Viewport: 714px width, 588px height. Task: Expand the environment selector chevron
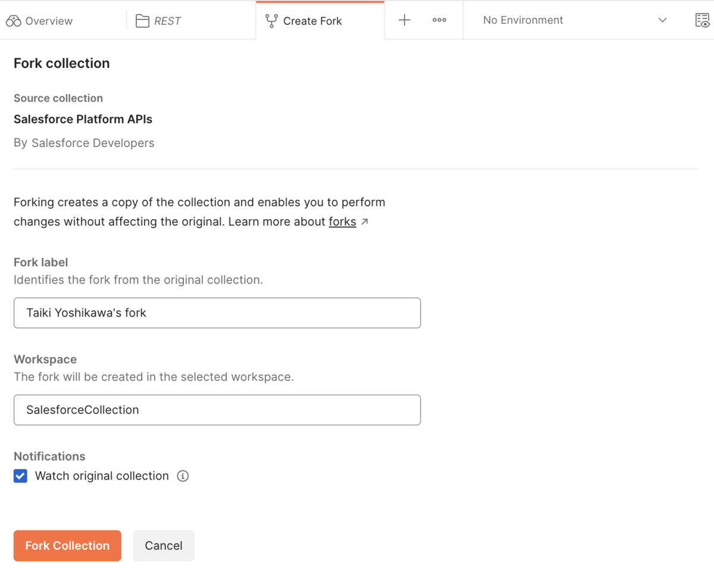pyautogui.click(x=662, y=20)
